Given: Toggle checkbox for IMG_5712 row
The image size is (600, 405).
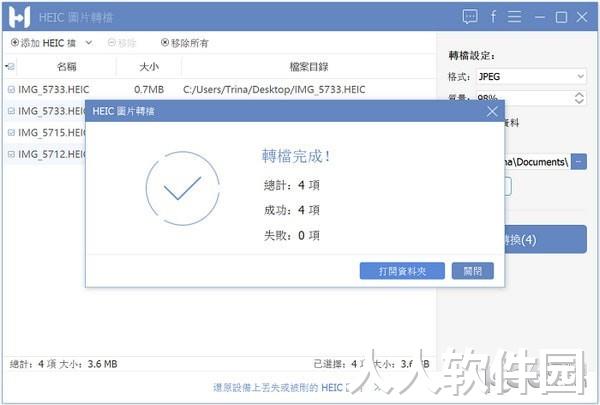Looking at the screenshot, I should point(11,154).
